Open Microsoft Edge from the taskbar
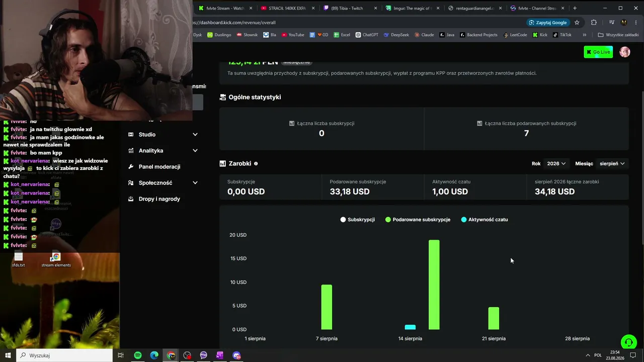The height and width of the screenshot is (362, 644). click(x=154, y=355)
